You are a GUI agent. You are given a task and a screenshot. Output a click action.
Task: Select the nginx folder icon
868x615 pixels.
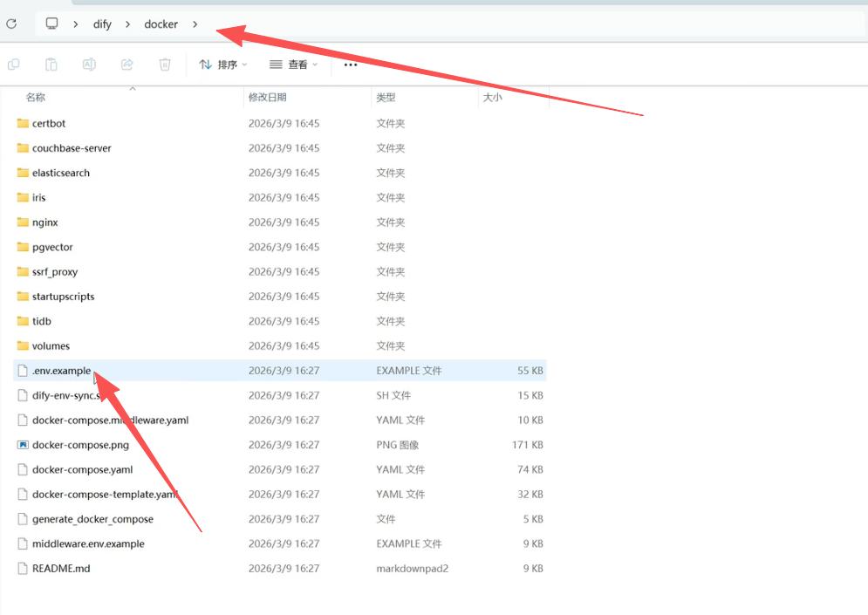pos(23,222)
